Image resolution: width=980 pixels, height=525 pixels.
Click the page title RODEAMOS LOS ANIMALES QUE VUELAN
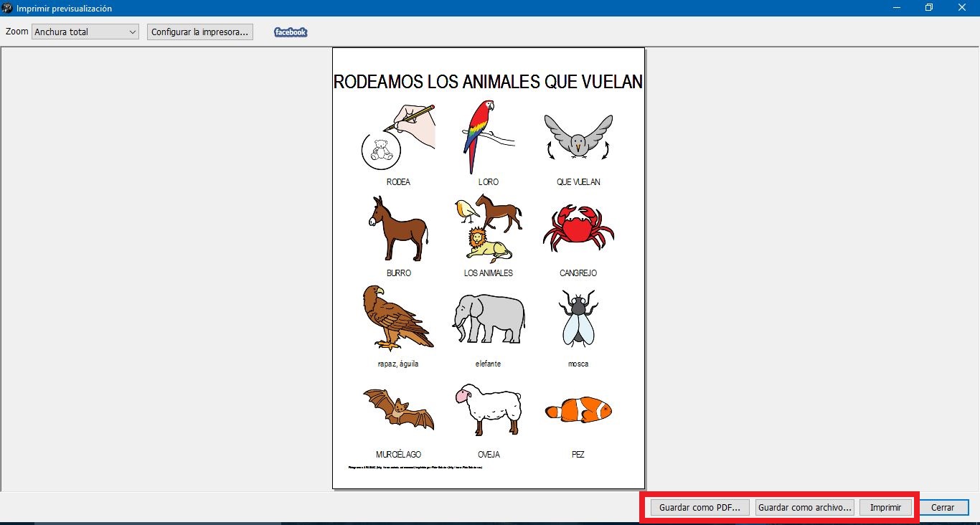pos(488,82)
